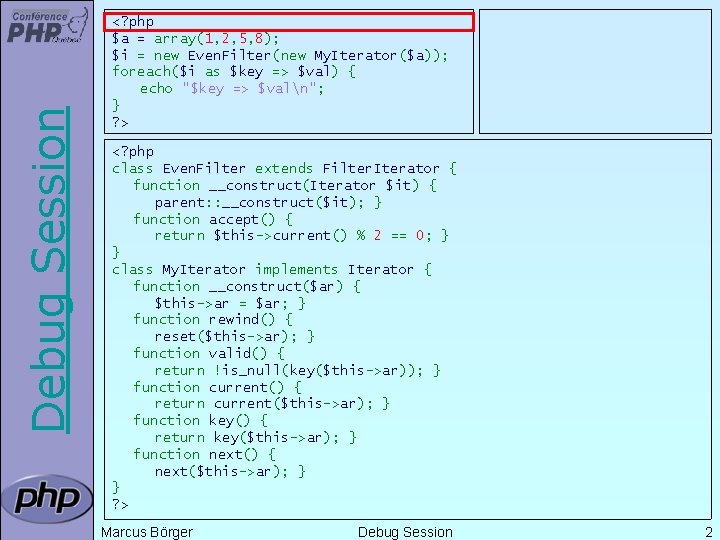This screenshot has height=540, width=720.
Task: Click "return !is_null(key($this->ar)); }" line
Action: pyautogui.click(x=298, y=371)
